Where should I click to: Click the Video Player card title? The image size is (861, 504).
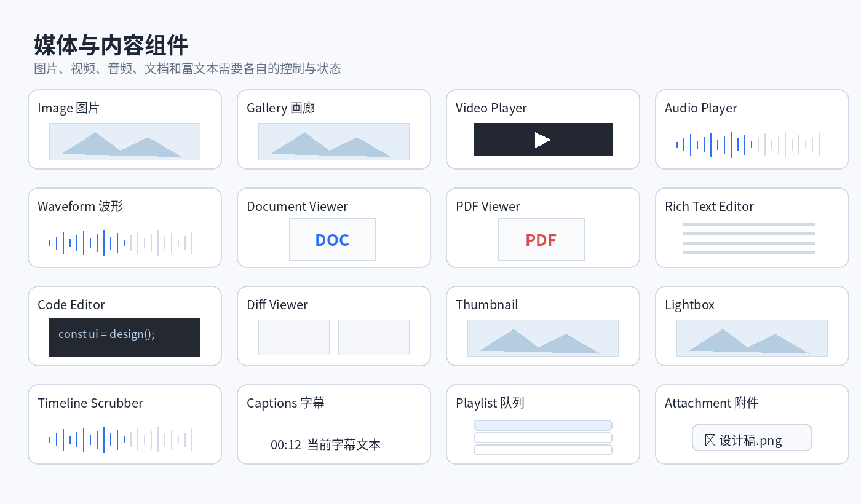(491, 108)
